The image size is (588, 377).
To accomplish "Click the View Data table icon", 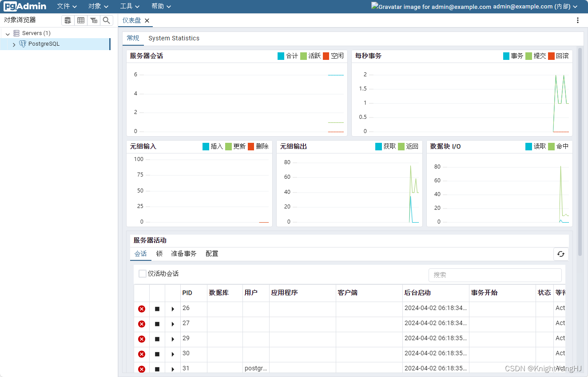I will point(80,20).
